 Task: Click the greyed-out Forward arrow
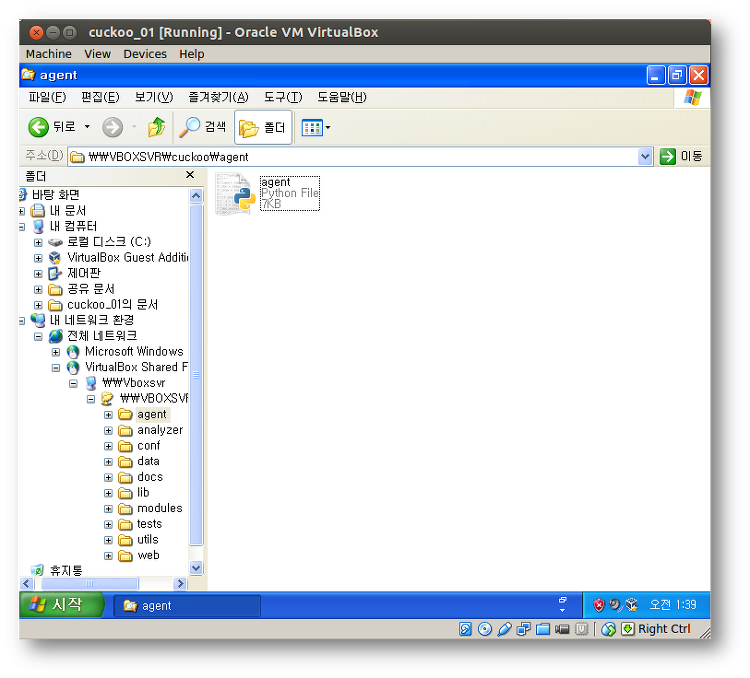[x=112, y=127]
